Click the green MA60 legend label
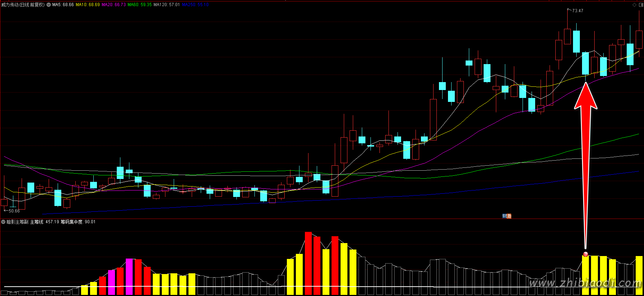This screenshot has width=644, height=296. click(x=139, y=5)
